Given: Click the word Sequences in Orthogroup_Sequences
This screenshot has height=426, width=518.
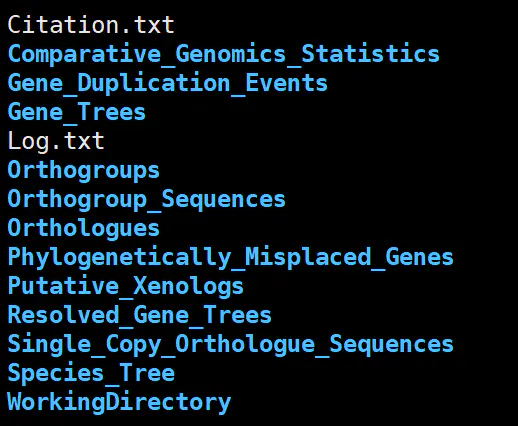Looking at the screenshot, I should (224, 199).
